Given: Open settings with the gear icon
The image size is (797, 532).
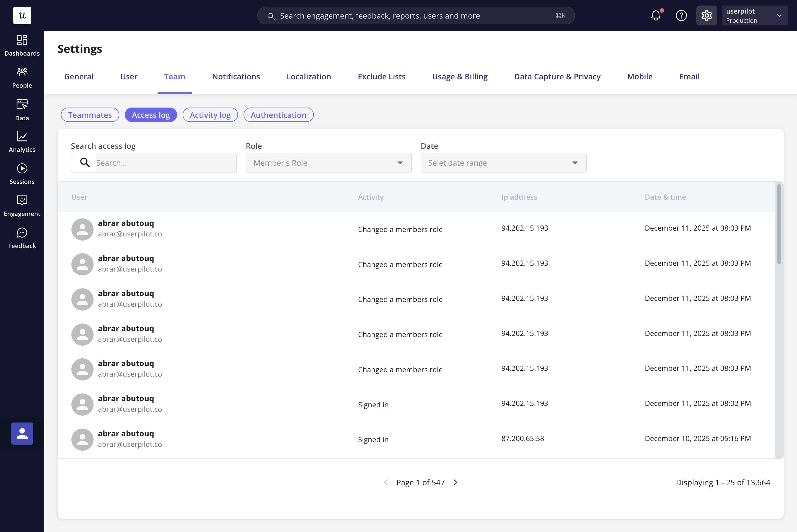Looking at the screenshot, I should (x=707, y=15).
